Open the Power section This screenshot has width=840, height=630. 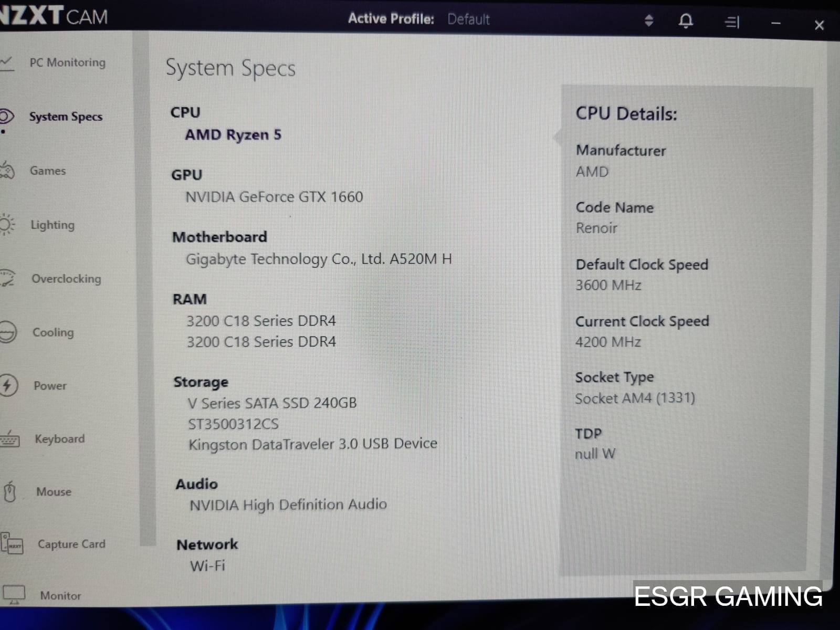pos(50,386)
